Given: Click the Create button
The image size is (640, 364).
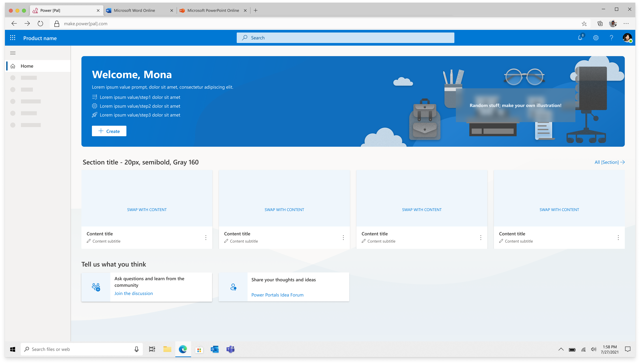Looking at the screenshot, I should tap(109, 131).
